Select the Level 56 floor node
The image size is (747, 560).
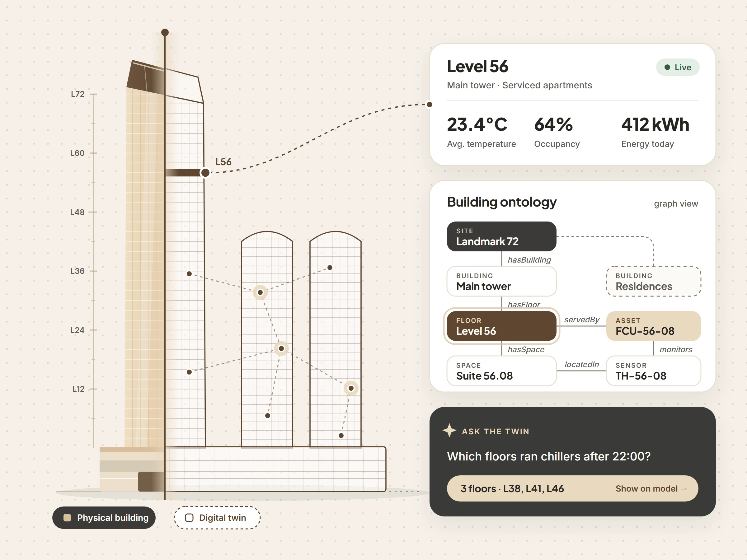point(501,326)
